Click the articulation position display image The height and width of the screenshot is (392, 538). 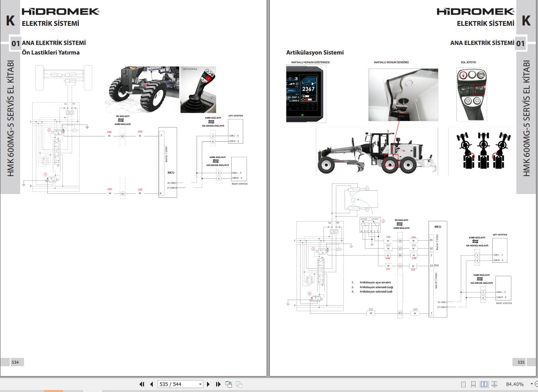[x=306, y=94]
